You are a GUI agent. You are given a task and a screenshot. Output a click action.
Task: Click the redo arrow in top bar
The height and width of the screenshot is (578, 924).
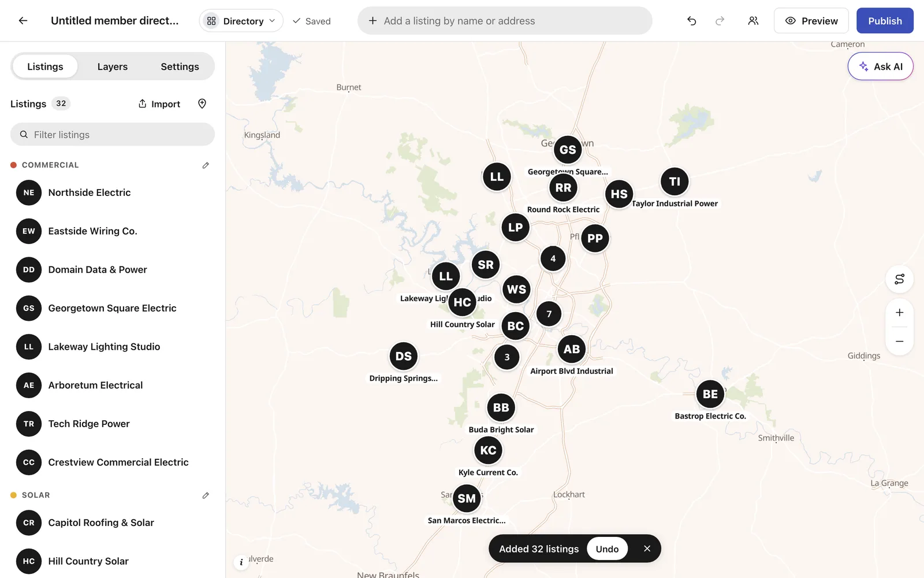tap(720, 21)
